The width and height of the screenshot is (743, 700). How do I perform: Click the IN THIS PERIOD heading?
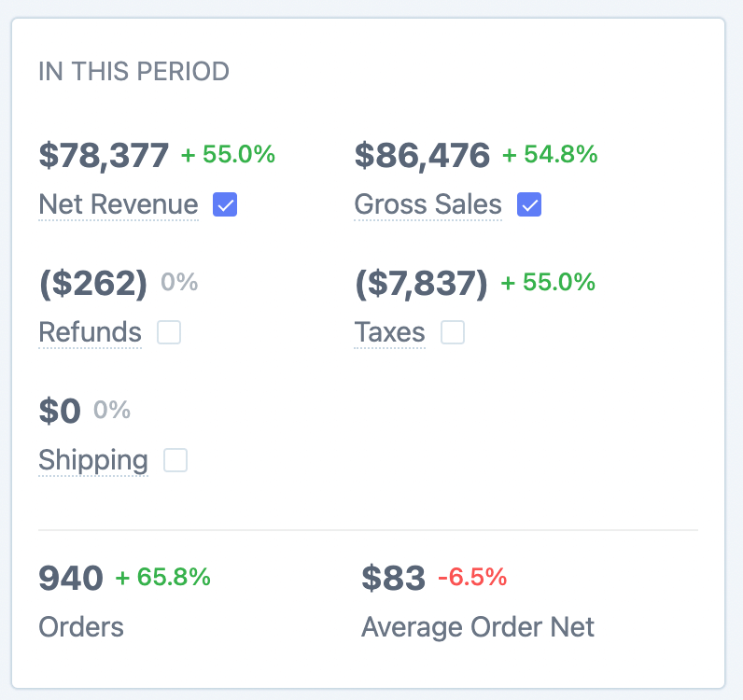[133, 72]
